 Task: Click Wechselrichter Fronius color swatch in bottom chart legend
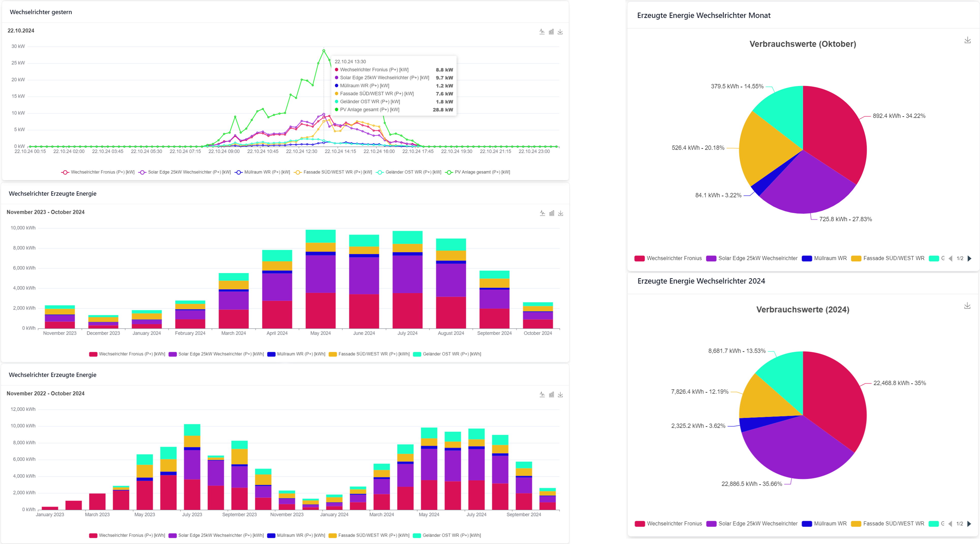(93, 536)
